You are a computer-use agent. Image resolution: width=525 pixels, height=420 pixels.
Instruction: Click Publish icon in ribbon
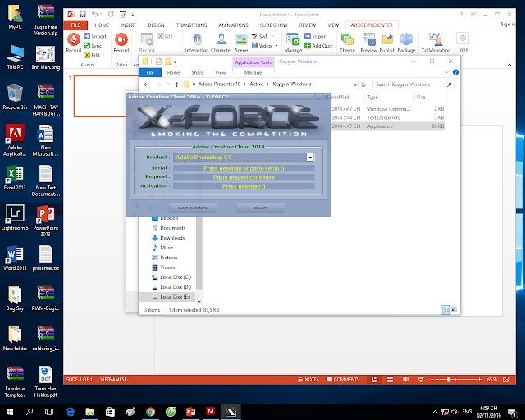pos(387,43)
